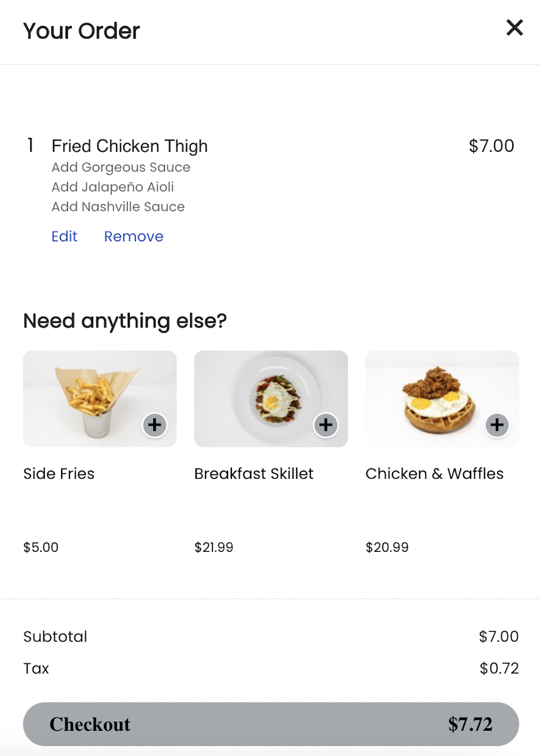This screenshot has width=540, height=756.
Task: Remove Fried Chicken Thigh from order
Action: click(x=134, y=236)
